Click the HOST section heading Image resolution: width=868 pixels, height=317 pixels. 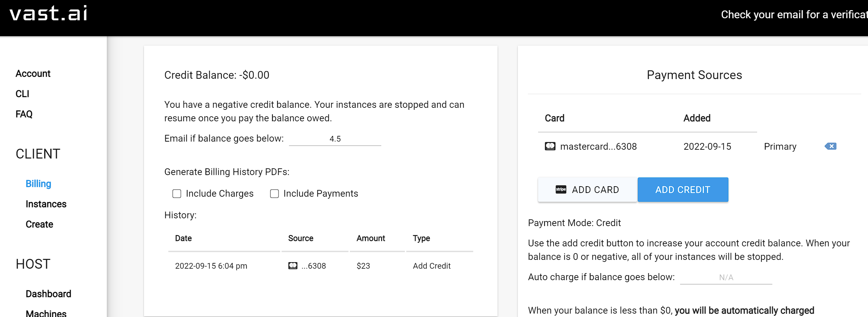[33, 264]
